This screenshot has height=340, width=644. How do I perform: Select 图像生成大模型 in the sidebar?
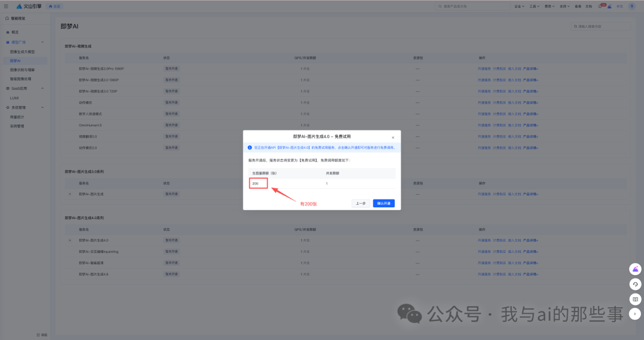pyautogui.click(x=22, y=52)
